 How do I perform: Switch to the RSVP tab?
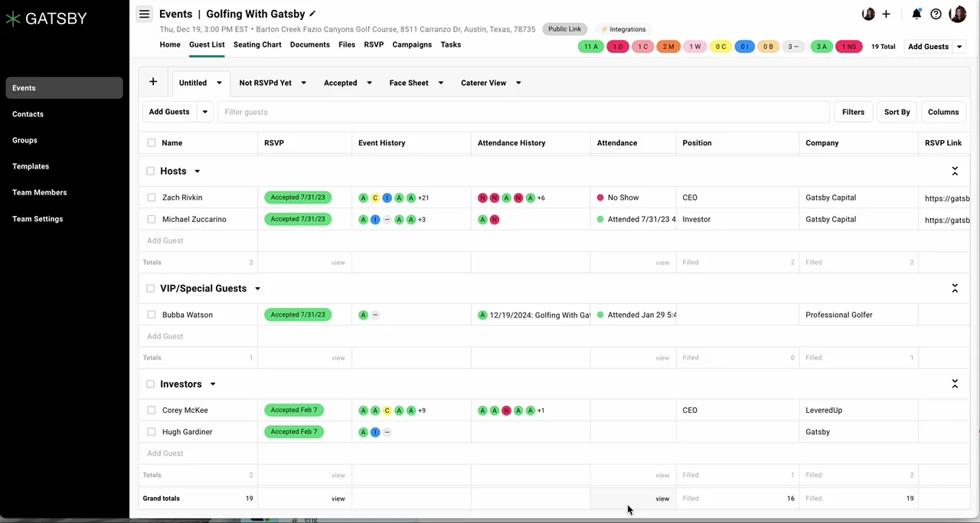point(374,44)
